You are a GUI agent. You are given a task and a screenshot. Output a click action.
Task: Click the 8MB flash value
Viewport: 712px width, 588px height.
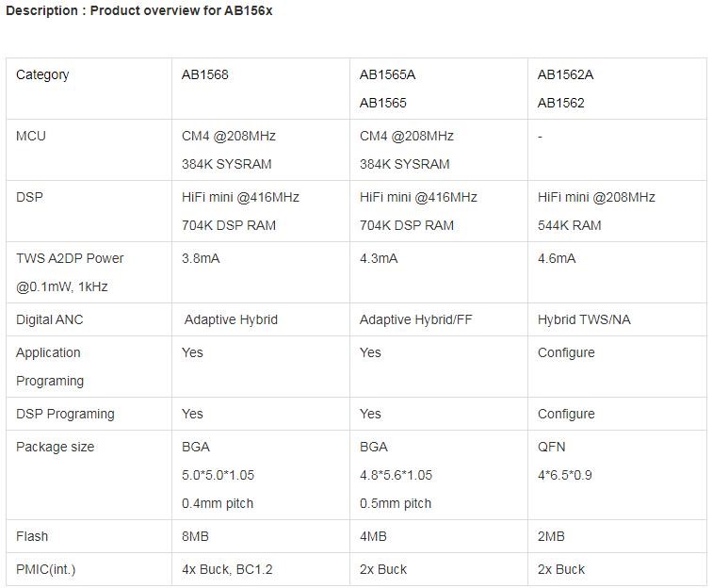(195, 537)
